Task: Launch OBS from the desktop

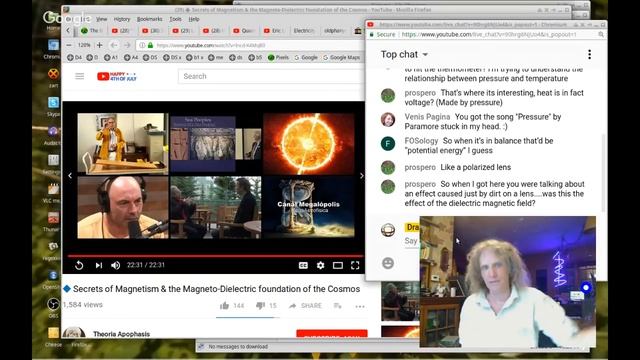Action: tap(53, 307)
